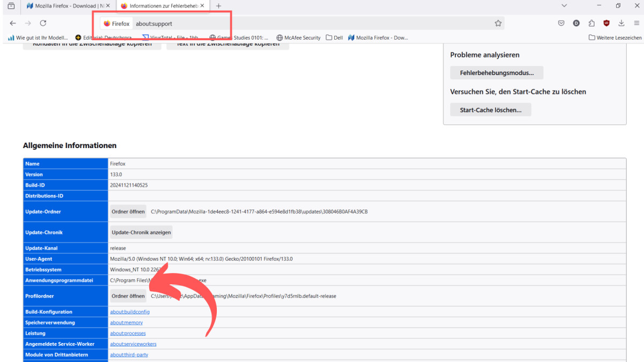Open the Firefox hamburger menu

click(x=636, y=23)
